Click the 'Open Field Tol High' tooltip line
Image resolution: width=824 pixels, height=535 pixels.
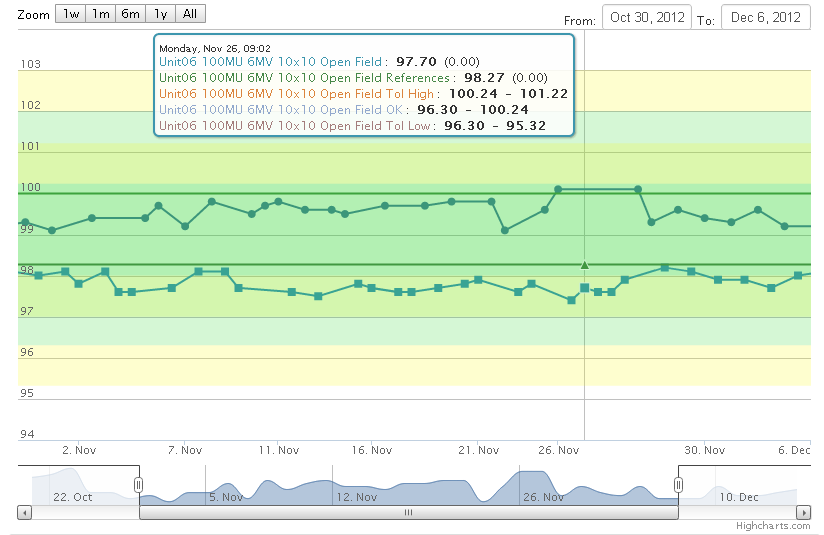click(364, 94)
